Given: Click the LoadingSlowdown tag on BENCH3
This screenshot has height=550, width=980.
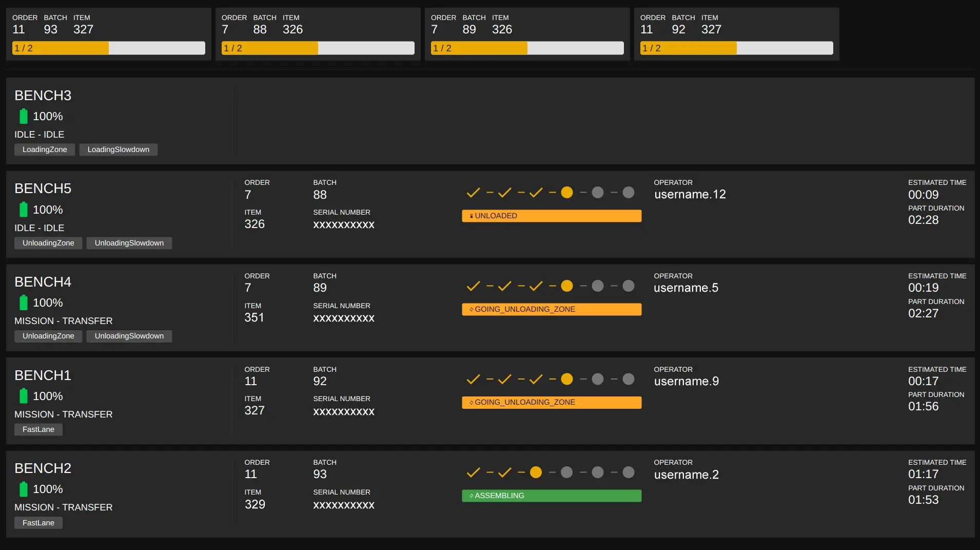Looking at the screenshot, I should (119, 149).
